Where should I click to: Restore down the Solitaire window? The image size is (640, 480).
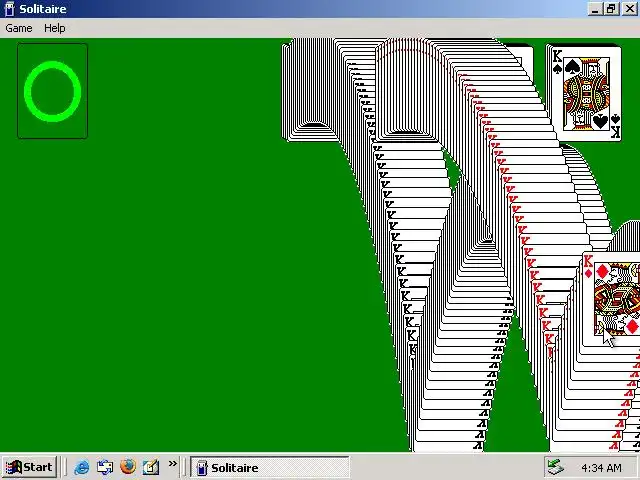pyautogui.click(x=612, y=9)
